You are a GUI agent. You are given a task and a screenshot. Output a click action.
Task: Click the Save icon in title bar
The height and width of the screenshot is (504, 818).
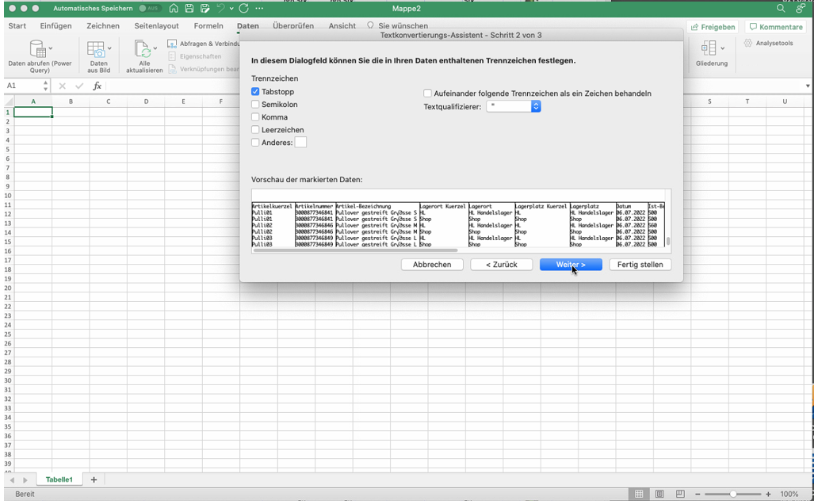(189, 8)
